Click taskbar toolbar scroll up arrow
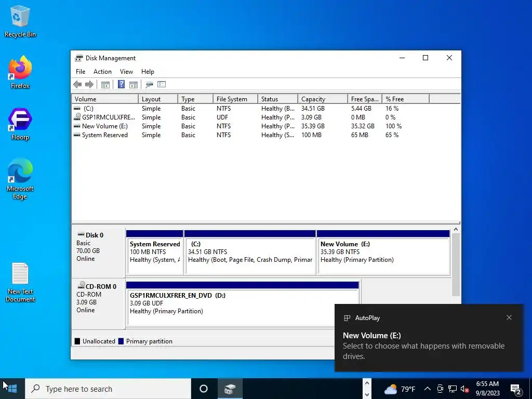The height and width of the screenshot is (399, 532). [x=367, y=383]
